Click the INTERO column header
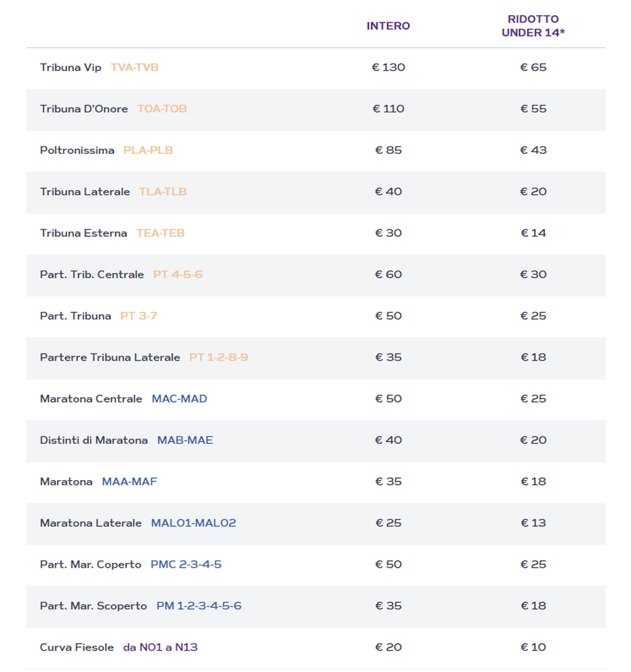This screenshot has width=631, height=672. [x=388, y=26]
